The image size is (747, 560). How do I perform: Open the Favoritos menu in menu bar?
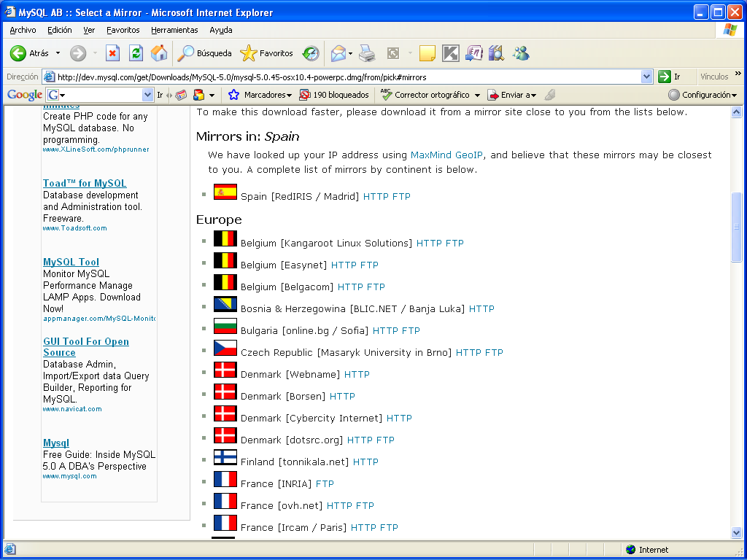(x=123, y=30)
